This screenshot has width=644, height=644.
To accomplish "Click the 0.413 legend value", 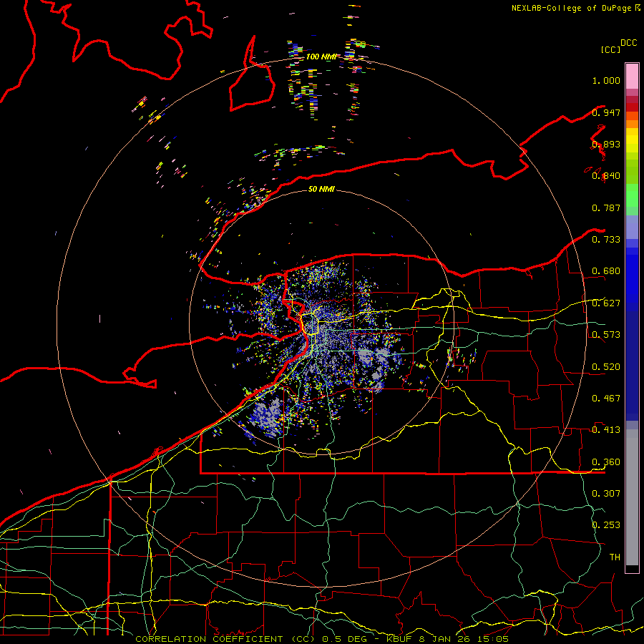I will [606, 430].
